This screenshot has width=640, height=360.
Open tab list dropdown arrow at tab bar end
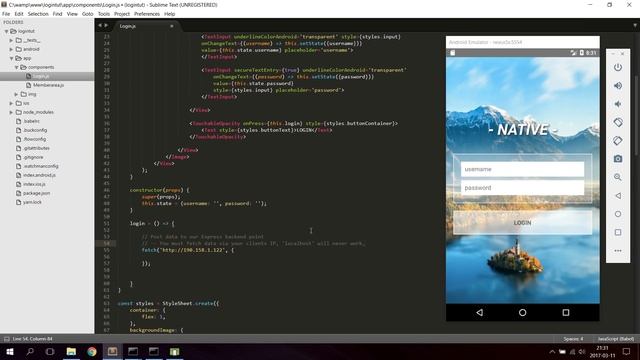click(635, 25)
